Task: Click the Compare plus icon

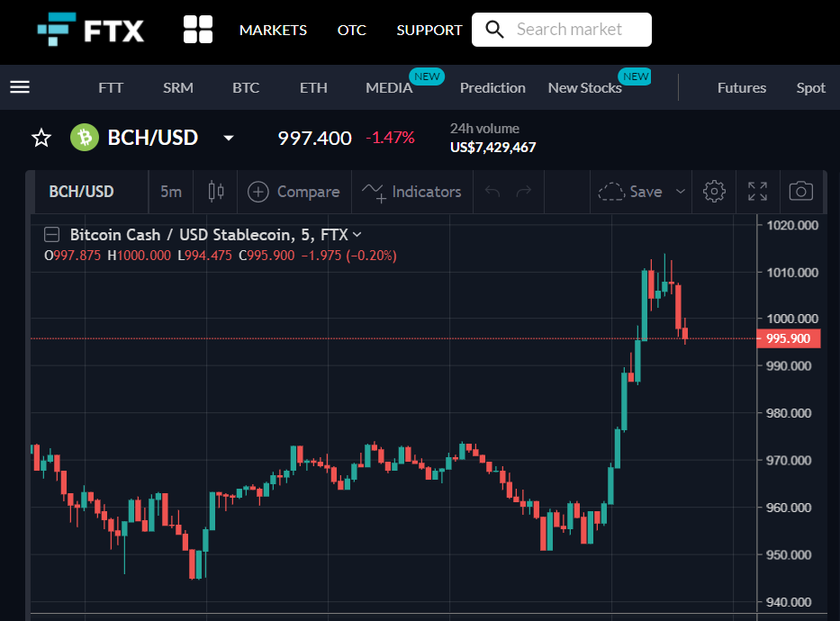Action: (x=257, y=192)
